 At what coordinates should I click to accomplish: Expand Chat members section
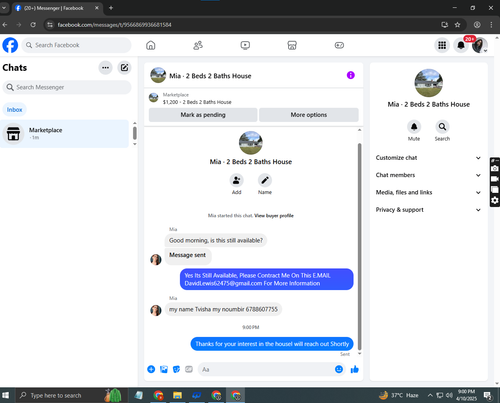pos(428,175)
